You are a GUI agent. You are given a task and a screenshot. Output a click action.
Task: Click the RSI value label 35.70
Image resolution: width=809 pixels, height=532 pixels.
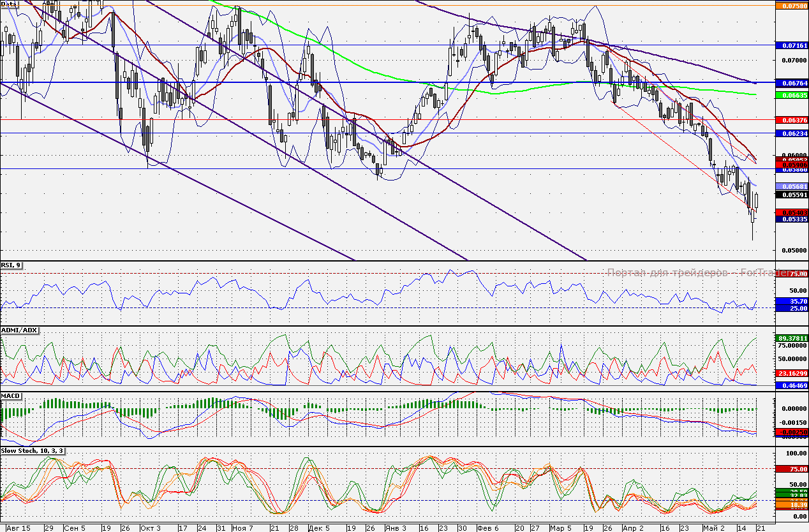coord(791,301)
